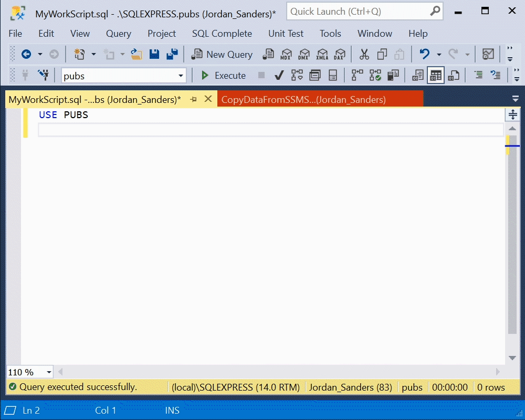The height and width of the screenshot is (420, 525).
Task: Open the Edit menu
Action: point(46,34)
